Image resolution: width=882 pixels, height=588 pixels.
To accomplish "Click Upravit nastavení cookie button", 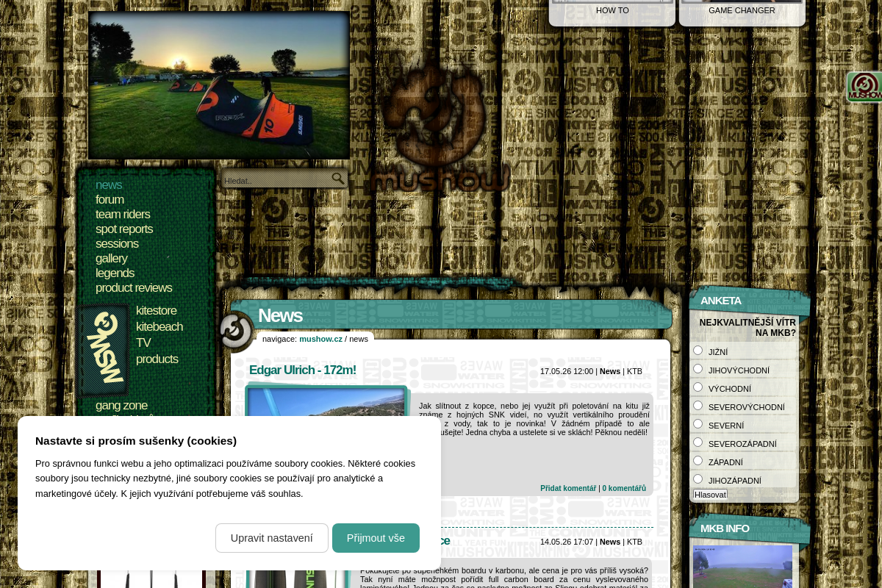I will (272, 538).
